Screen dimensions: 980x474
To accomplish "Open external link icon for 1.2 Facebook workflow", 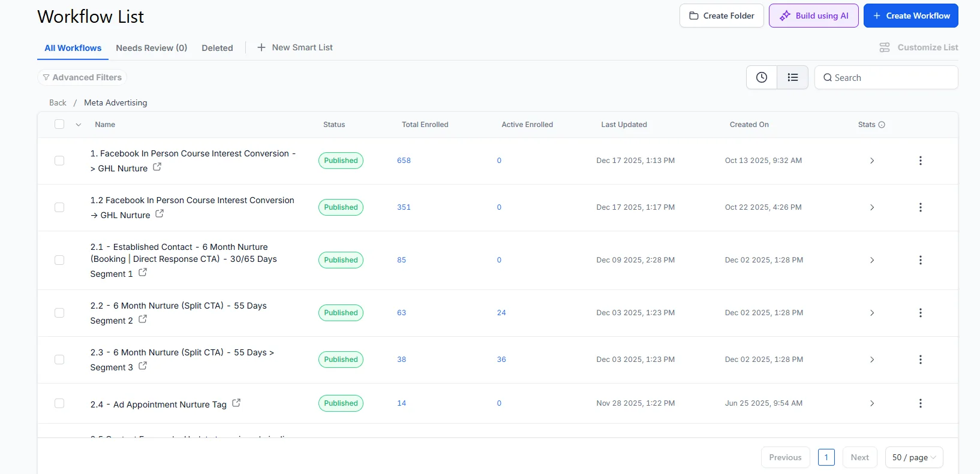I will click(x=160, y=214).
